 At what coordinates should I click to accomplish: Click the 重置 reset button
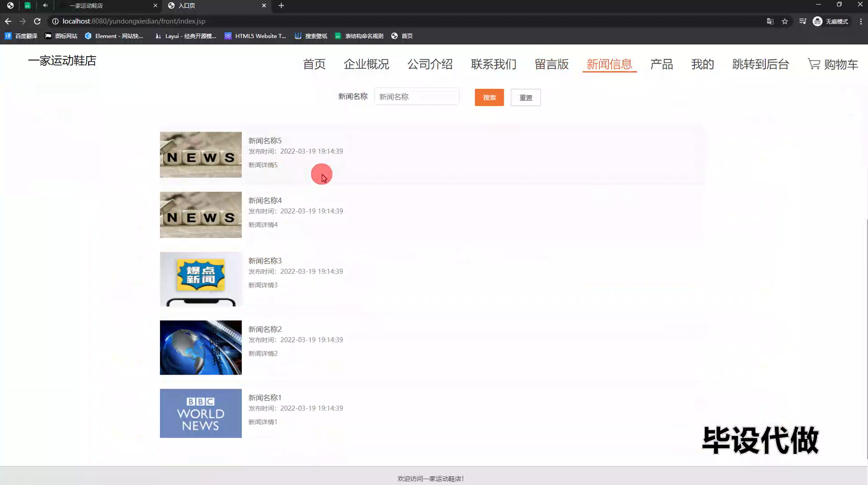525,97
